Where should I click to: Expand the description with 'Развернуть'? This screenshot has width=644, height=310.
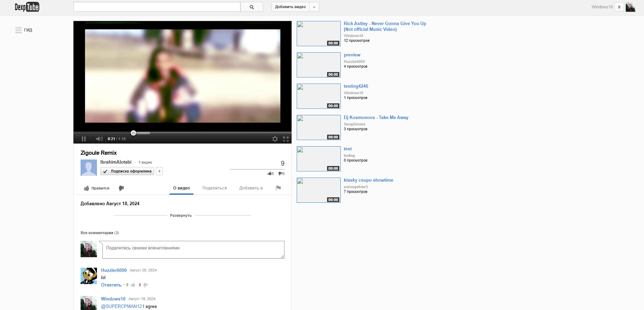pos(181,216)
